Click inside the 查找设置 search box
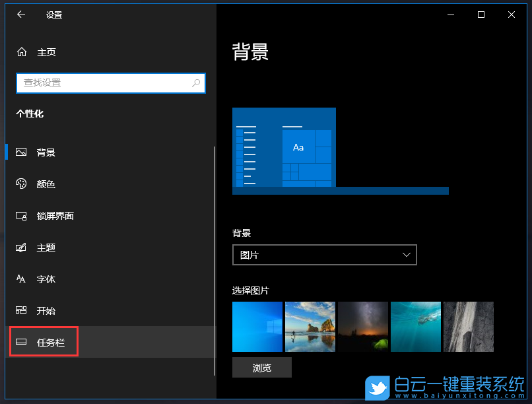The width and height of the screenshot is (532, 404). 99,83
